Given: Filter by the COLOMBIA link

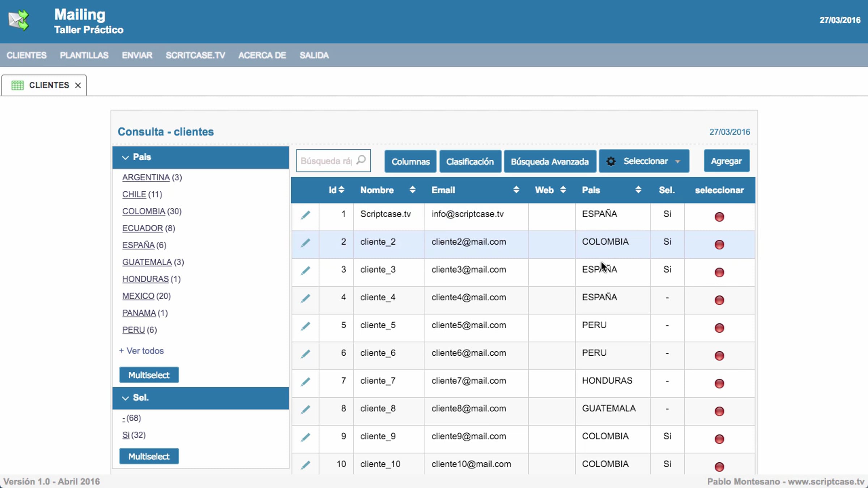Looking at the screenshot, I should pos(144,211).
